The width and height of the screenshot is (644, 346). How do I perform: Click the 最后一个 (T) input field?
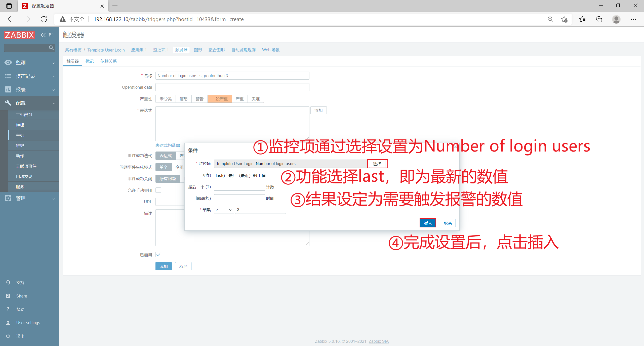[x=239, y=187]
